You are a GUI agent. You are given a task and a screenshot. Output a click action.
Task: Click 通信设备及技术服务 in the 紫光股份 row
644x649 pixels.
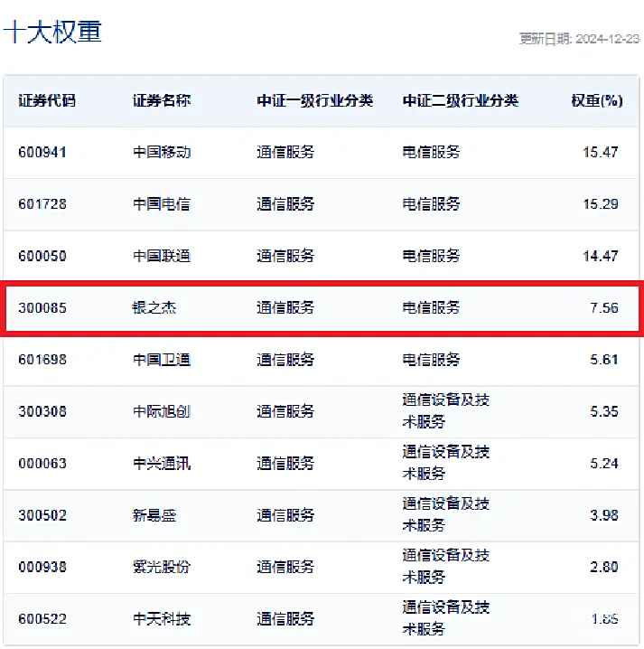446,567
